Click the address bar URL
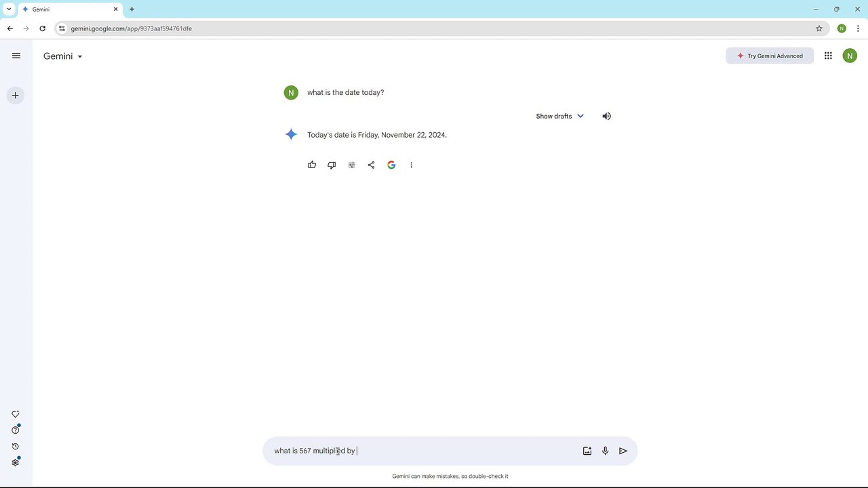The height and width of the screenshot is (488, 868). [x=132, y=28]
